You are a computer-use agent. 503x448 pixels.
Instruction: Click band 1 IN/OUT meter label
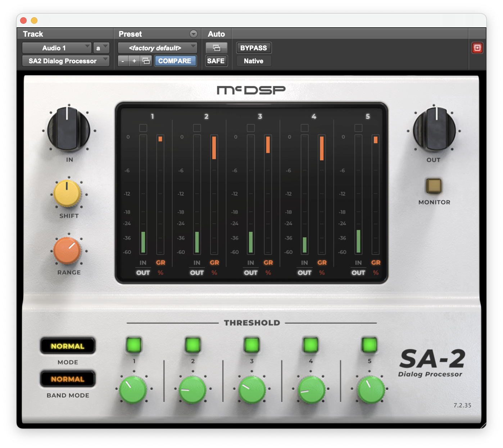tap(143, 268)
